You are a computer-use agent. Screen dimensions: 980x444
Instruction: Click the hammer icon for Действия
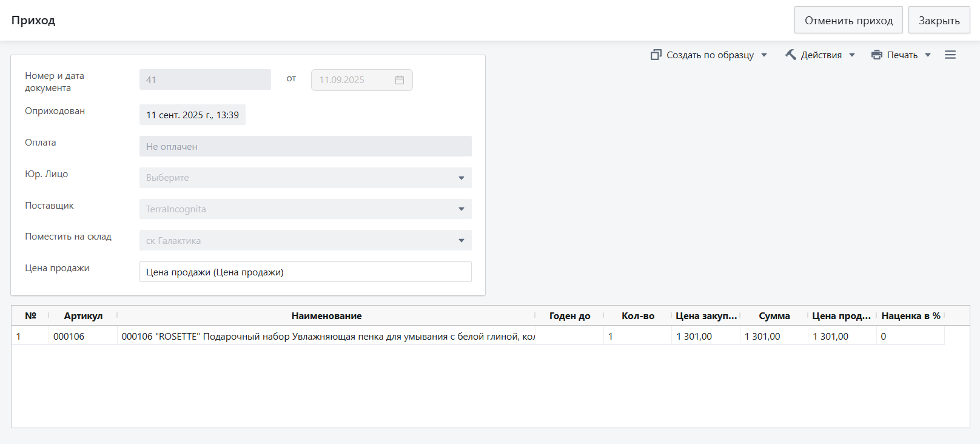click(791, 55)
